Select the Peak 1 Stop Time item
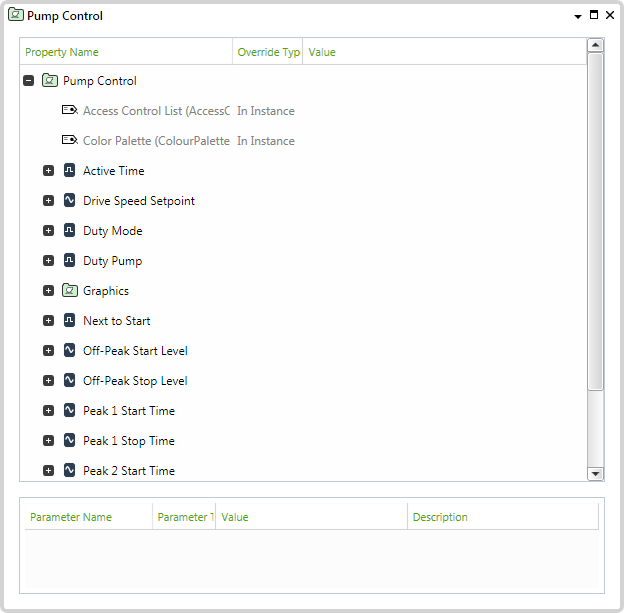The image size is (624, 613). (x=128, y=441)
